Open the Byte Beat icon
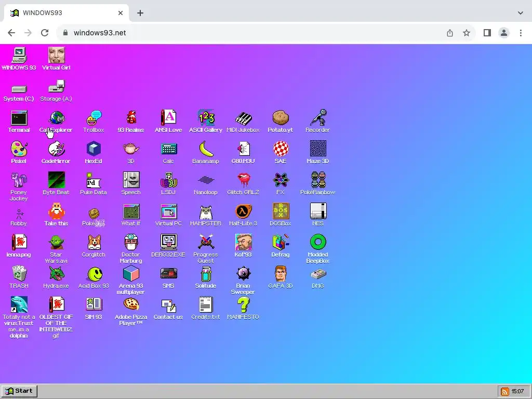532x399 pixels. tap(56, 180)
